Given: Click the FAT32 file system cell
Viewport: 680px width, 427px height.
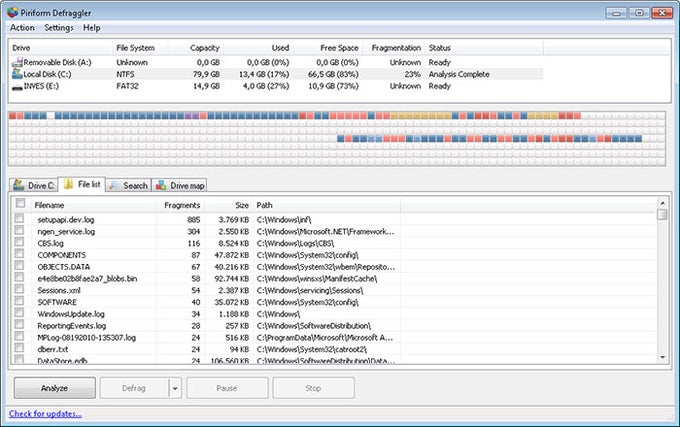Looking at the screenshot, I should pos(128,86).
